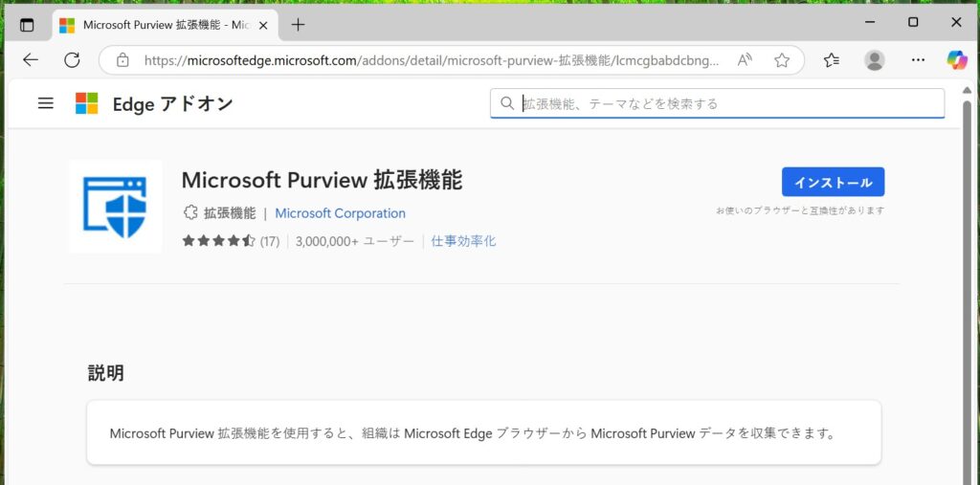Open Settings and more menu
Screen dimensions: 980x485
918,60
